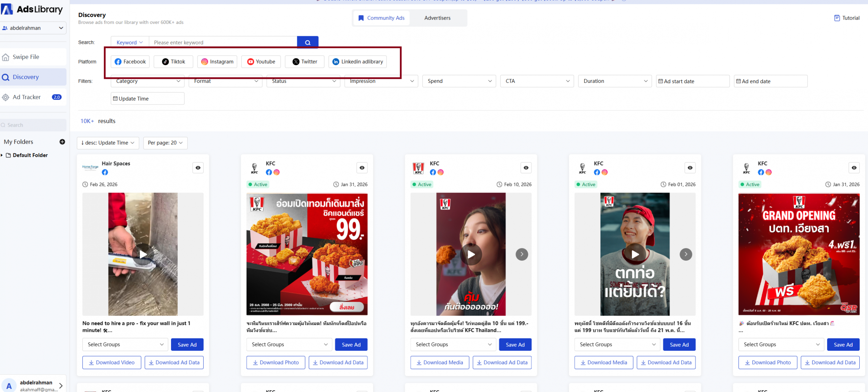868x392 pixels.
Task: Click play on Hair Spaces video
Action: pyautogui.click(x=143, y=254)
